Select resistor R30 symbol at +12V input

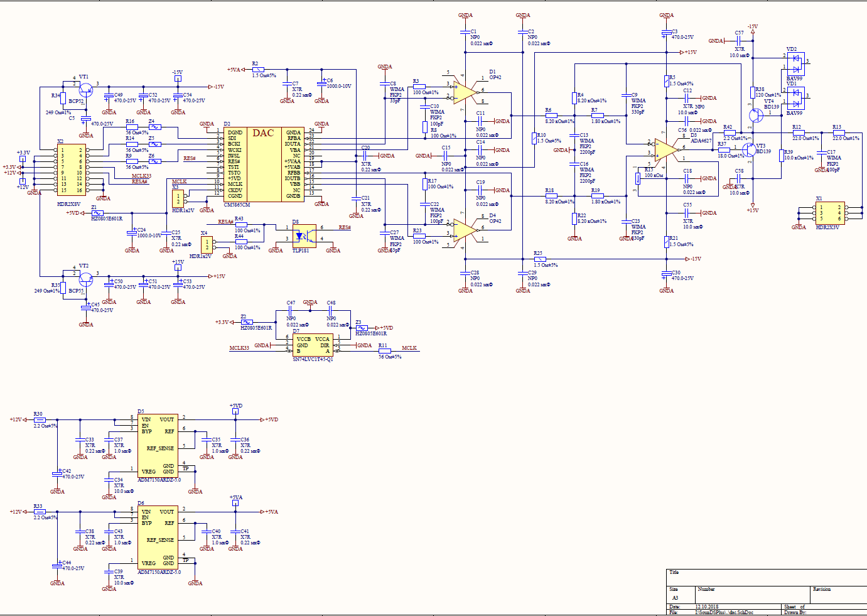[x=40, y=419]
